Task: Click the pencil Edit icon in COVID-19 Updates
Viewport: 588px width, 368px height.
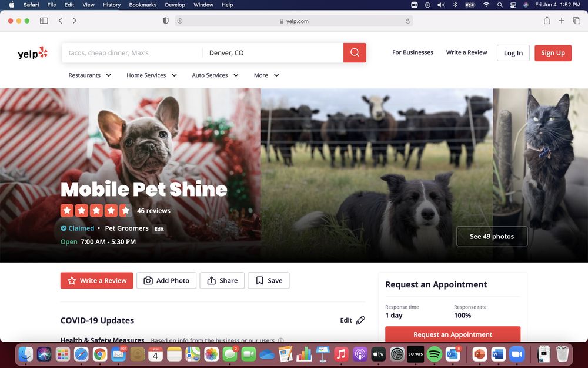Action: click(x=360, y=320)
